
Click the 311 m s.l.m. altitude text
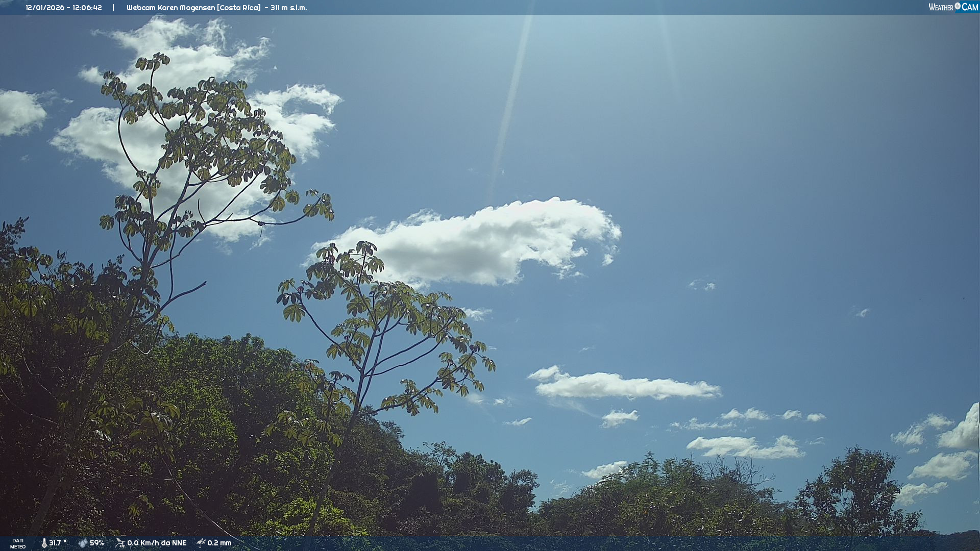click(x=289, y=8)
